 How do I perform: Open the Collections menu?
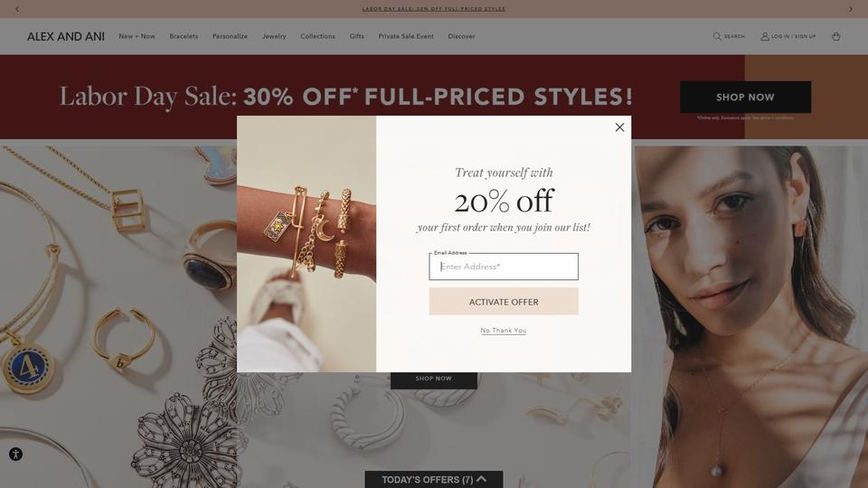tap(317, 36)
